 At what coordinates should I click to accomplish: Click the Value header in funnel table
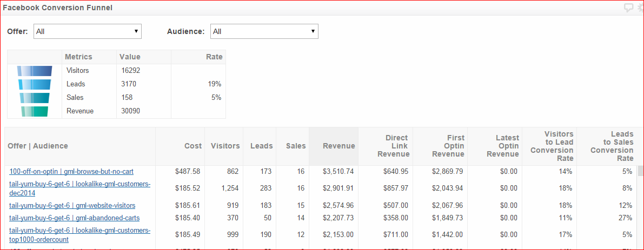[130, 57]
